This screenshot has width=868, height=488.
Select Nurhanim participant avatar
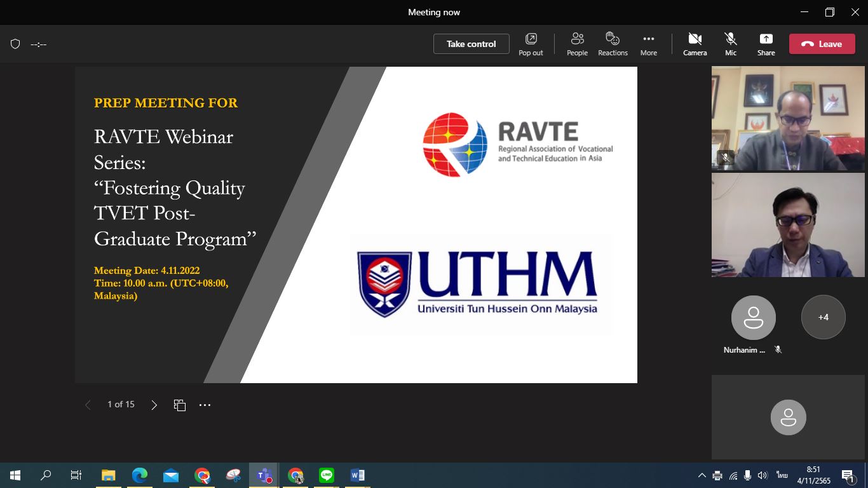[x=754, y=317]
